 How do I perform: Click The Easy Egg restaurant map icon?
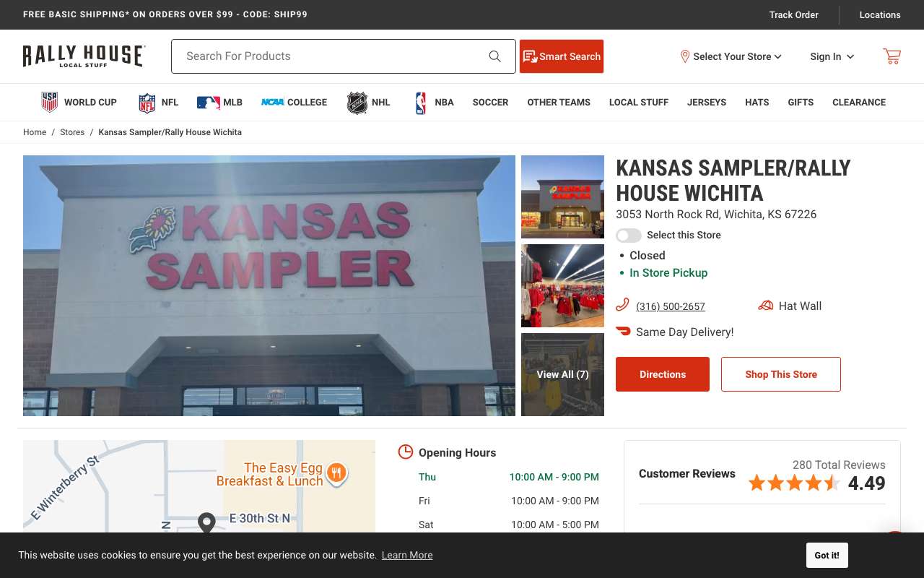point(336,473)
